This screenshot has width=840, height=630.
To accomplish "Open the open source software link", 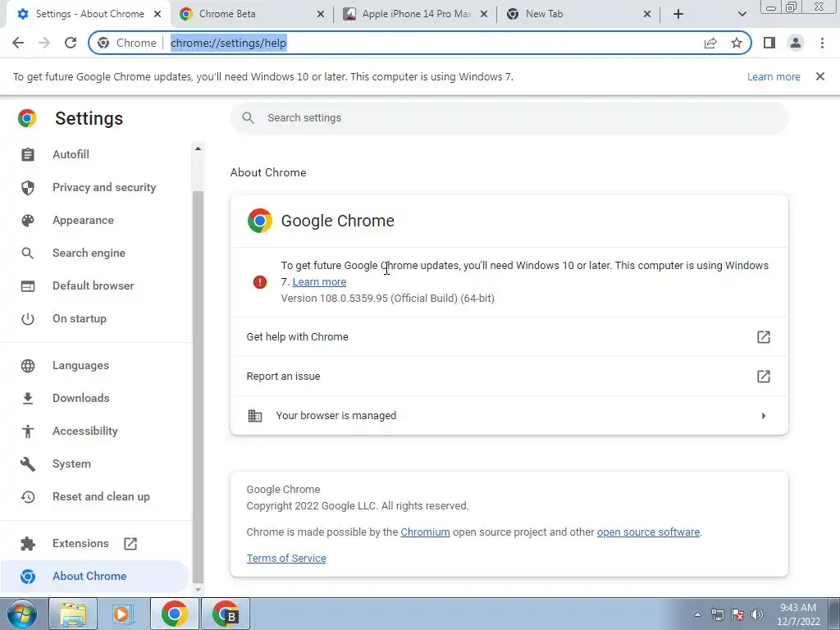I will point(648,532).
